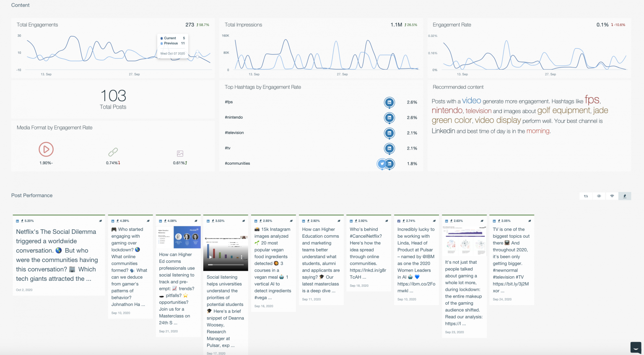Sort posts by wifi reach icon
This screenshot has width=644, height=355.
(x=612, y=196)
